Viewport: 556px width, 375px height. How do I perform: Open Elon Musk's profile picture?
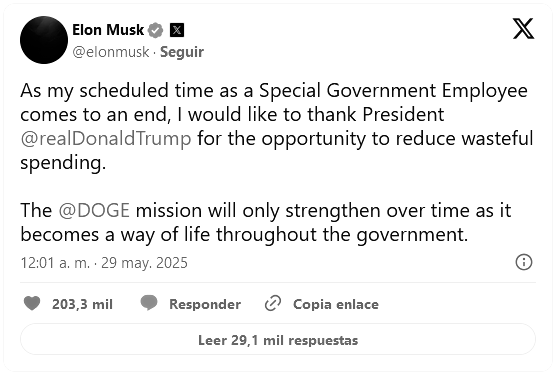click(44, 40)
